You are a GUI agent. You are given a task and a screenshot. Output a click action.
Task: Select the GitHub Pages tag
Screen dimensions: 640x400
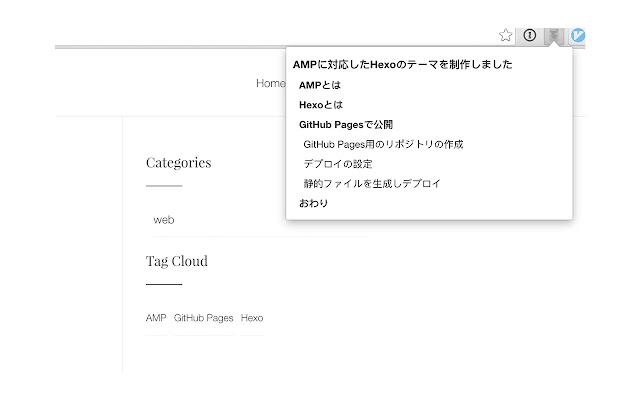pyautogui.click(x=203, y=318)
